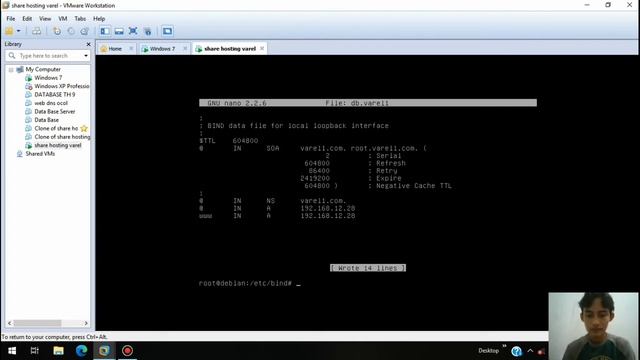Open the power options dropdown arrow
640x360 pixels.
(18, 31)
